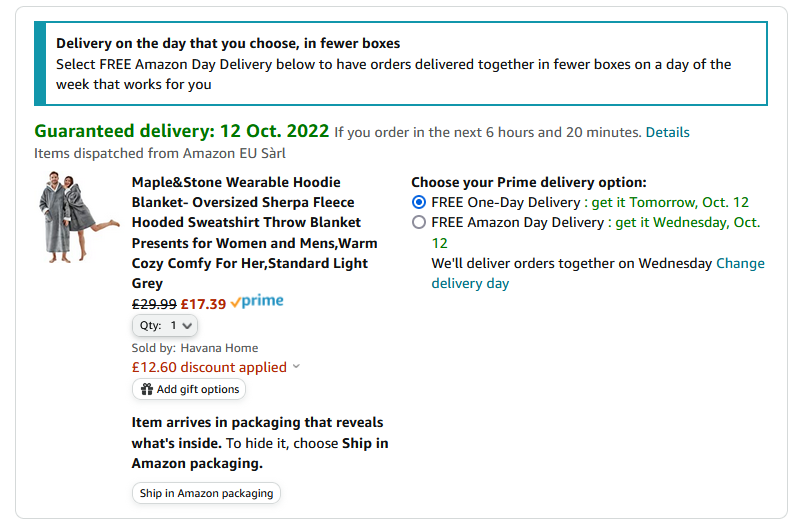Open the Details link for guaranteed delivery
The height and width of the screenshot is (525, 801).
click(x=667, y=132)
